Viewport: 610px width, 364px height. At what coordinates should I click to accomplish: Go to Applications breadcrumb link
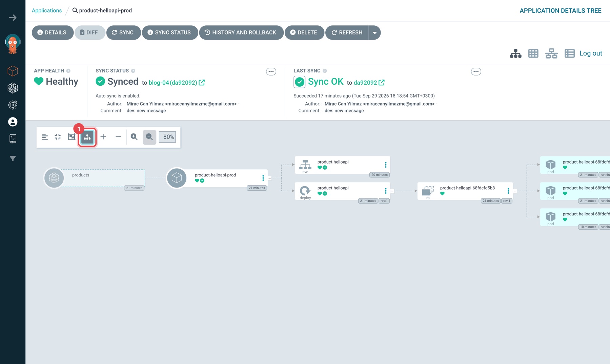pyautogui.click(x=47, y=10)
